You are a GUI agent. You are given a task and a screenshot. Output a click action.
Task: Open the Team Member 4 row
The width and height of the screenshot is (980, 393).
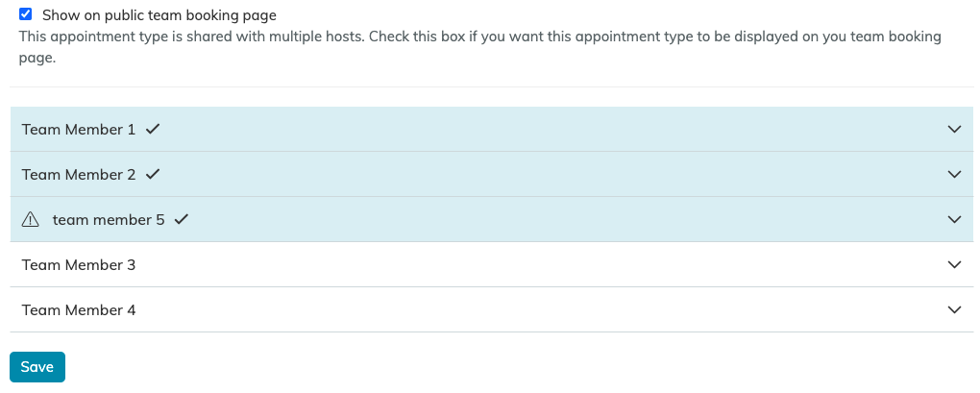[492, 310]
